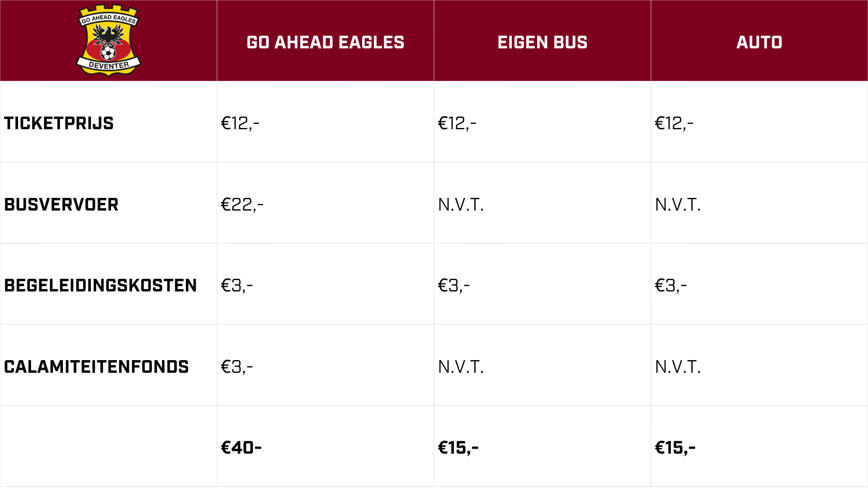Select €12,- ticket price under Eigen Bus
Image resolution: width=868 pixels, height=488 pixels.
(457, 123)
